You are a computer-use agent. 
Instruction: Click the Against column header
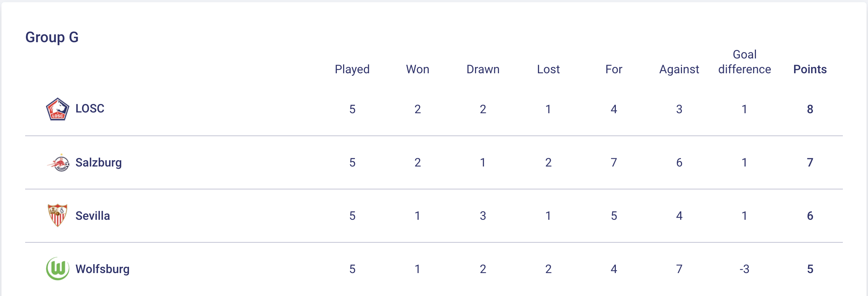pyautogui.click(x=679, y=69)
